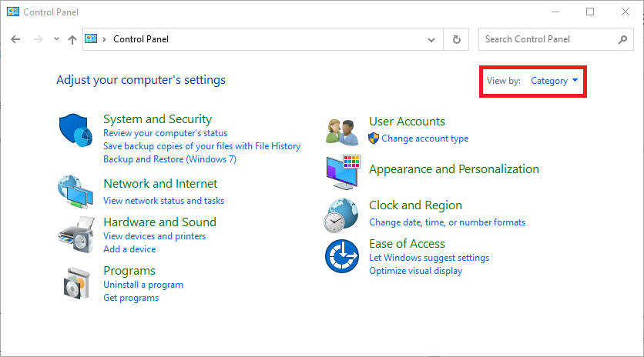Image resolution: width=644 pixels, height=357 pixels.
Task: Go up one level with up arrow
Action: pos(72,39)
